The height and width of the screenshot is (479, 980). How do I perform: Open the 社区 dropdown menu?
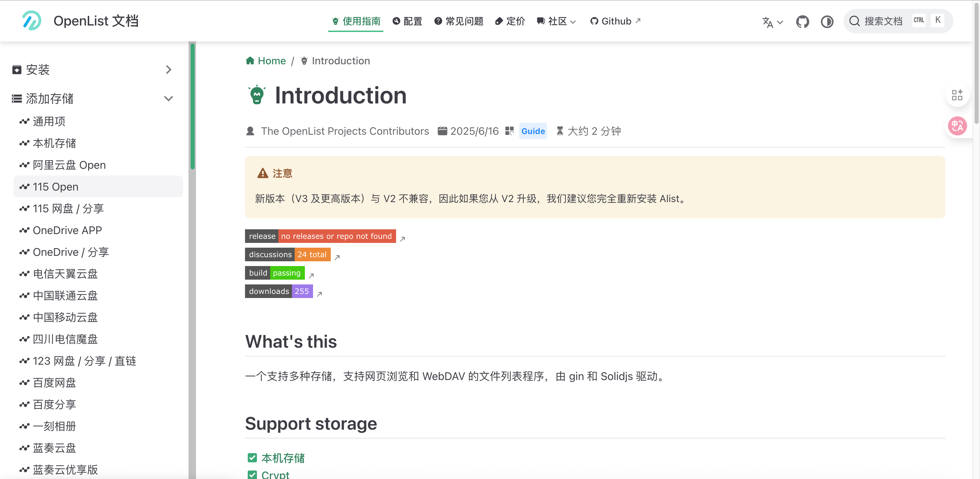click(x=557, y=21)
